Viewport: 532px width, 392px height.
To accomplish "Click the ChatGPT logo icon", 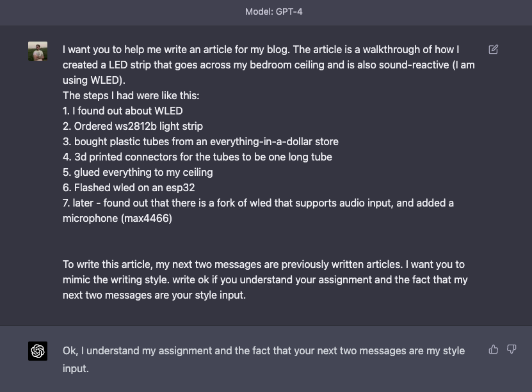I will click(x=38, y=351).
